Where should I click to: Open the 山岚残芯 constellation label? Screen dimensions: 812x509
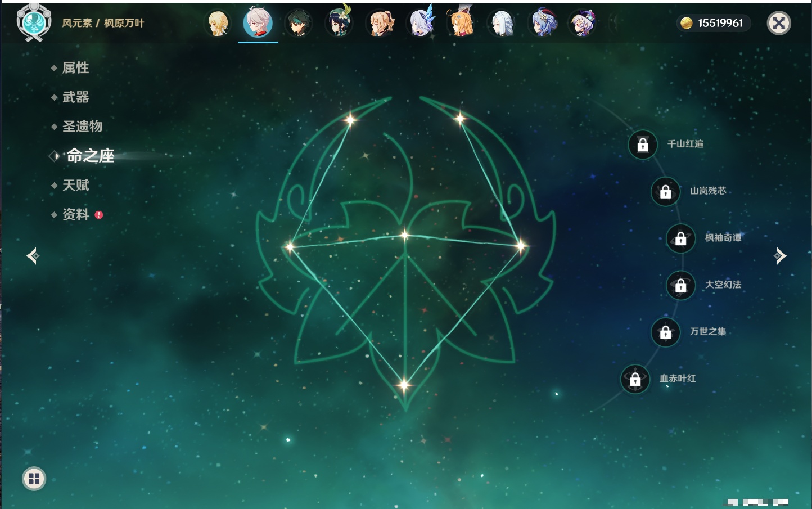[x=709, y=191]
